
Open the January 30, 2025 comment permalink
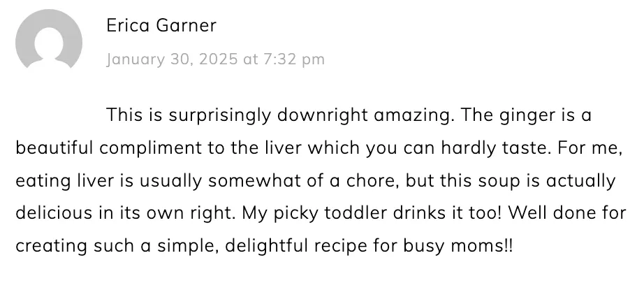click(x=216, y=59)
